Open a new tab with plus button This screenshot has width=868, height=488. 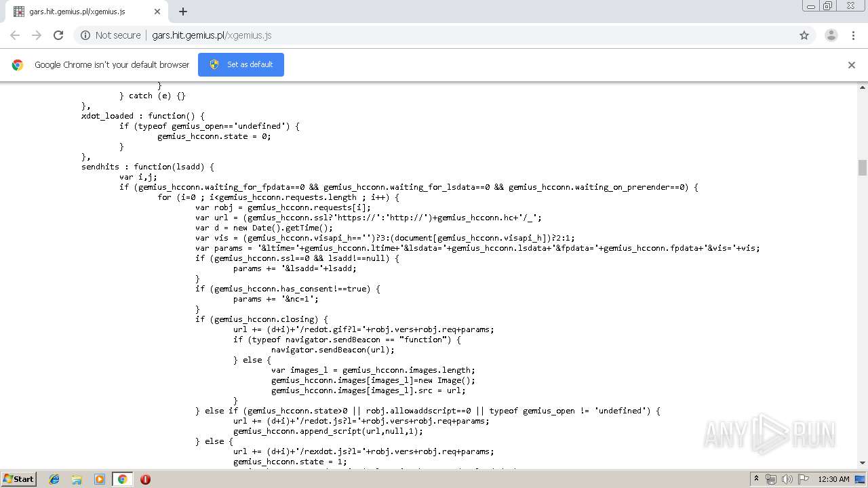point(183,12)
